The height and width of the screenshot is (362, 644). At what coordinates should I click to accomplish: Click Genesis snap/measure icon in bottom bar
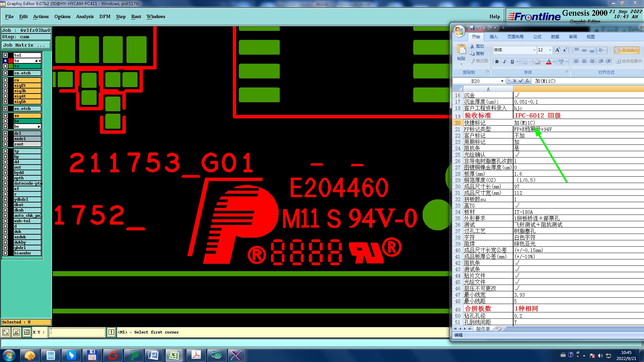[16, 332]
